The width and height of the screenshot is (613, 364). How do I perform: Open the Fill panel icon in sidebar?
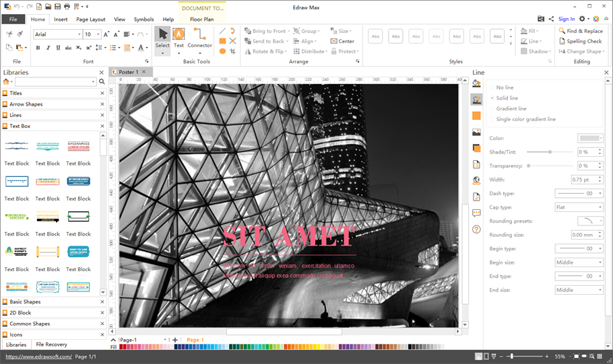coord(476,83)
